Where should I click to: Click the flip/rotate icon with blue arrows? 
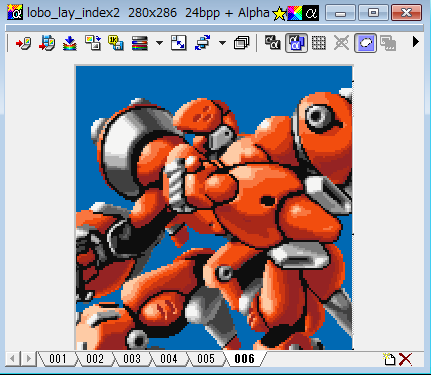tap(202, 43)
